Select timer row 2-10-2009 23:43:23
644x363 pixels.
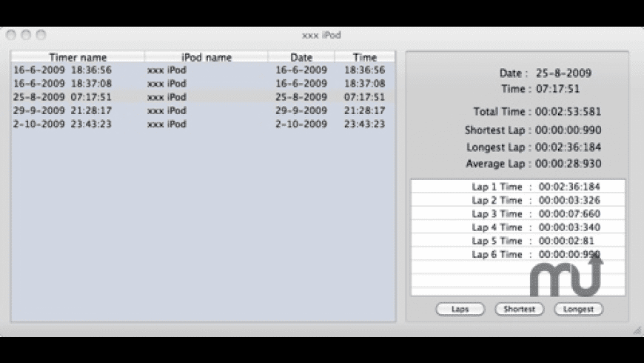click(x=203, y=124)
